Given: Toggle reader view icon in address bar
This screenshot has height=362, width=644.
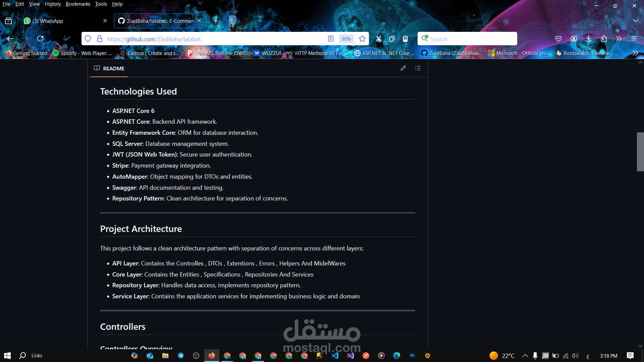Looking at the screenshot, I should 331,39.
